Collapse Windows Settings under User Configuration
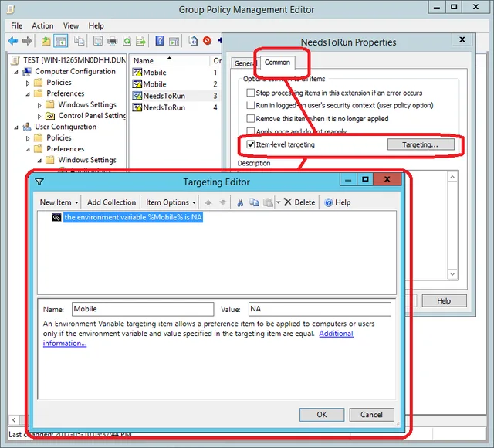Viewport: 494px width, 448px height. pos(39,161)
